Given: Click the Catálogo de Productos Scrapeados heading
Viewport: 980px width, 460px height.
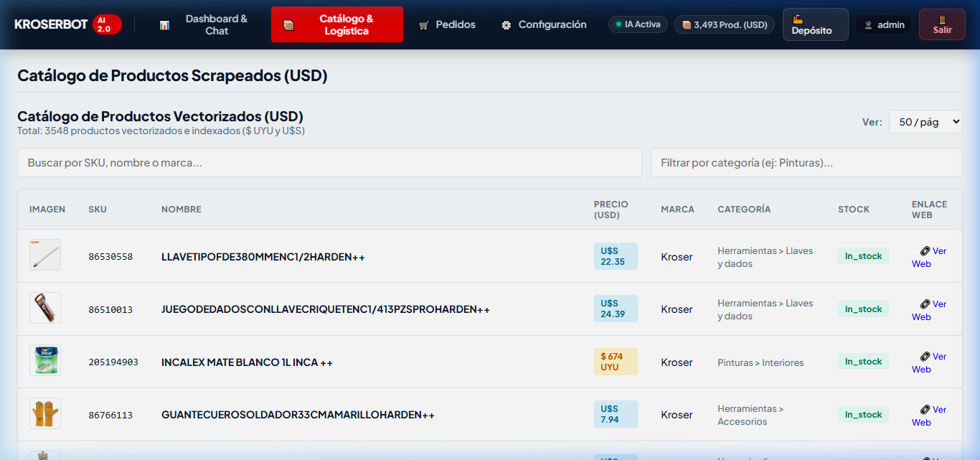Looking at the screenshot, I should coord(172,75).
